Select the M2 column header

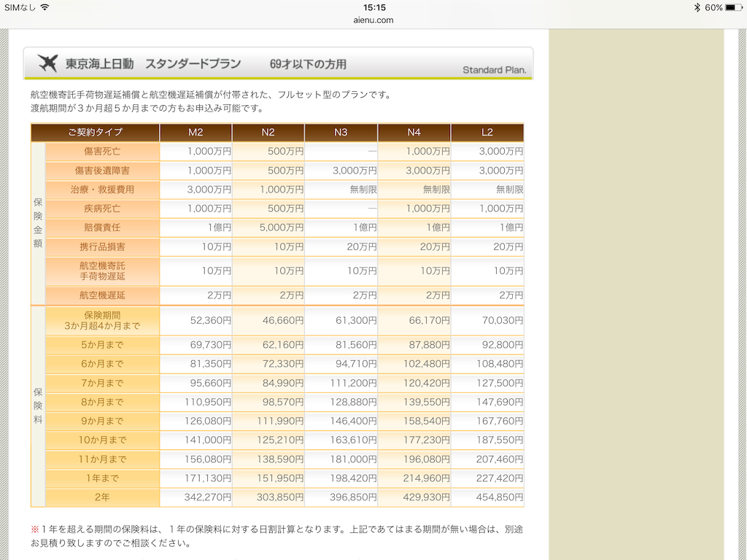196,133
